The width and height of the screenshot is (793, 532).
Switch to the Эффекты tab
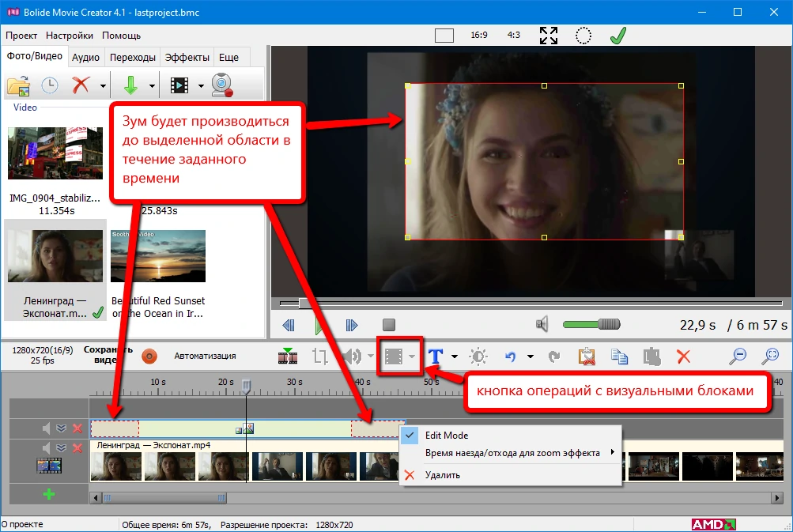click(187, 58)
